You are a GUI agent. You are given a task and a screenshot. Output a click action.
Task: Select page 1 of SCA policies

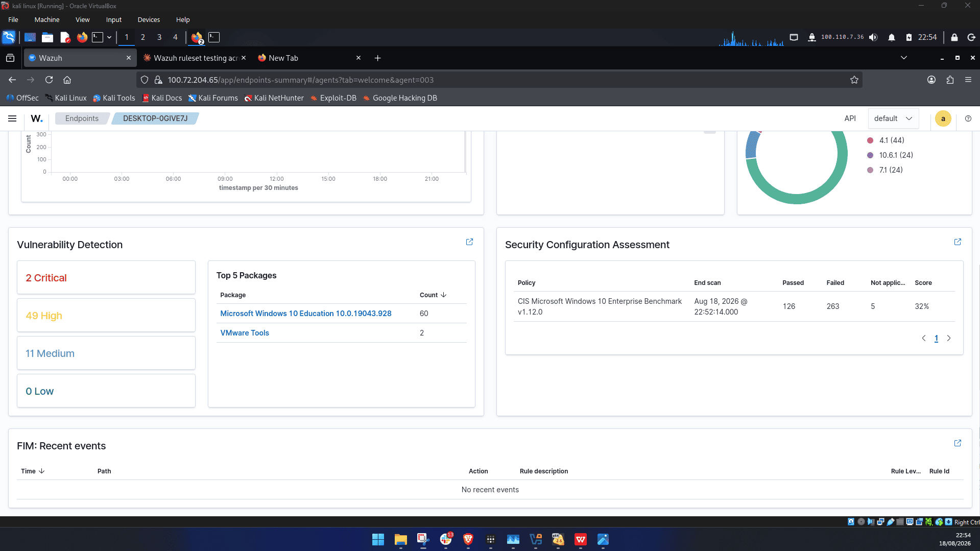tap(936, 338)
